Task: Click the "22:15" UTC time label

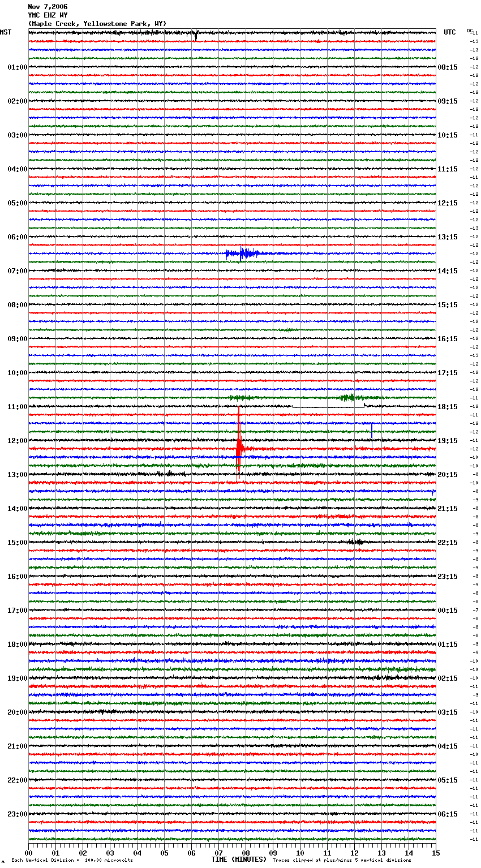Action: [x=448, y=543]
